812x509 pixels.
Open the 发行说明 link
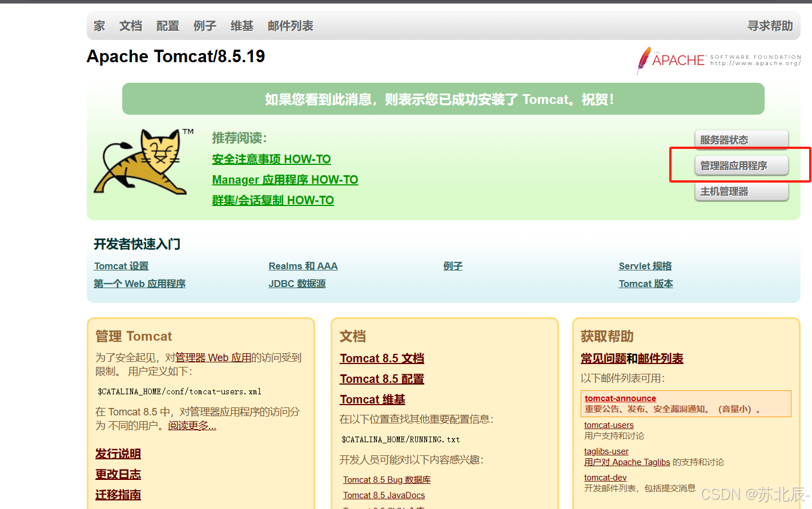tap(118, 454)
